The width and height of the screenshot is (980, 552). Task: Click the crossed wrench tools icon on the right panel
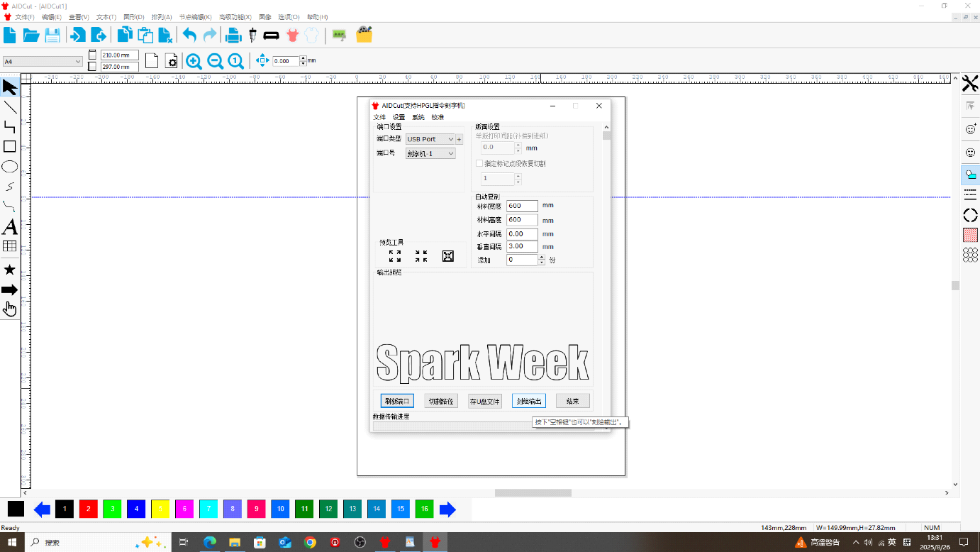(970, 84)
